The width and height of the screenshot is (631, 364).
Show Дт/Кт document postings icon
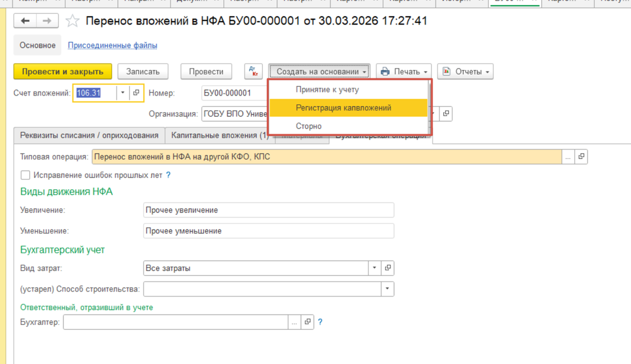253,71
